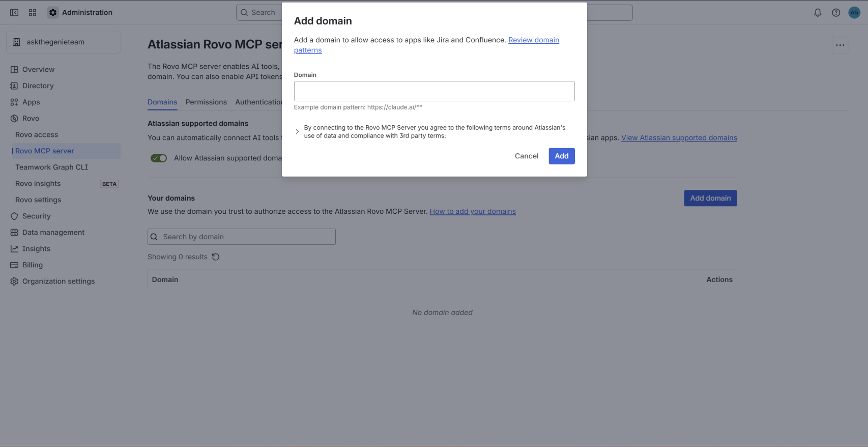The height and width of the screenshot is (447, 868).
Task: Collapse the sidebar with the panel icon
Action: (14, 13)
